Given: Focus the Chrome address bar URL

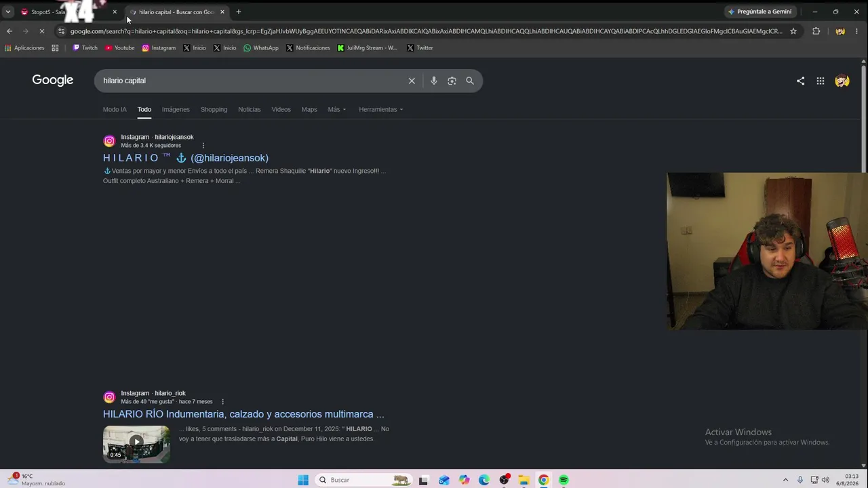Looking at the screenshot, I should (426, 31).
